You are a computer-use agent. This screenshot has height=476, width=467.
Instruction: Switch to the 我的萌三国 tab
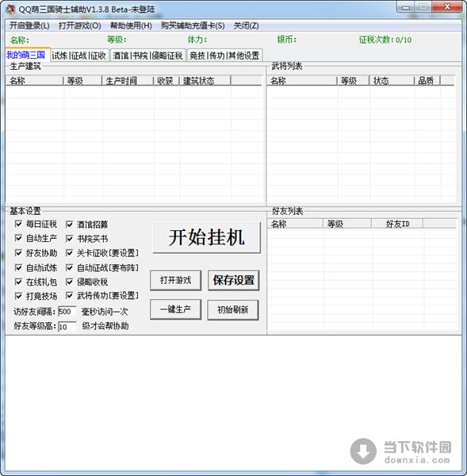click(x=26, y=55)
